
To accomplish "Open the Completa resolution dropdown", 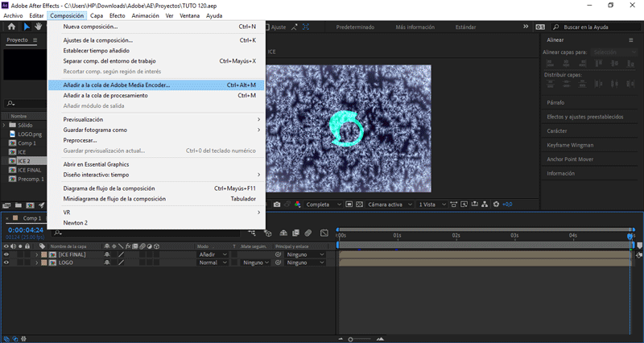I will click(x=322, y=205).
